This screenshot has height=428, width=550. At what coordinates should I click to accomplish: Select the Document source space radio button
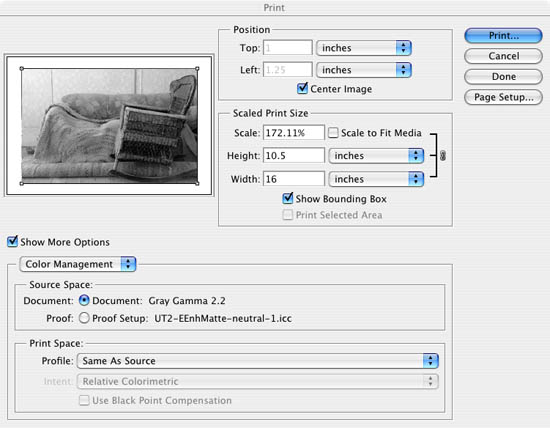coord(84,300)
